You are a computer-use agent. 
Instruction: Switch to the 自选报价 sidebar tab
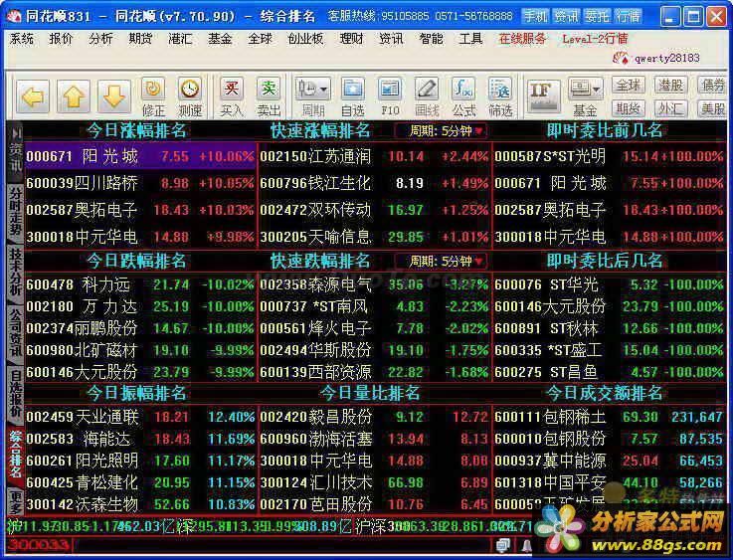click(x=16, y=394)
